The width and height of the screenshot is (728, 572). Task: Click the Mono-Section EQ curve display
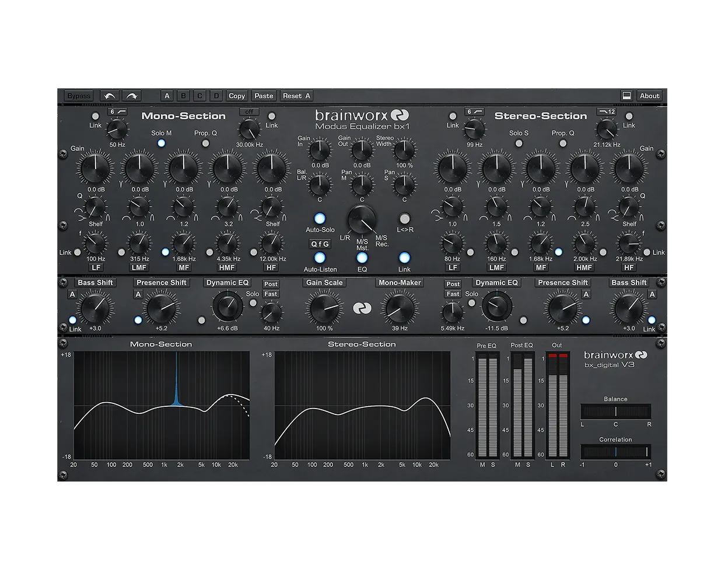point(162,406)
